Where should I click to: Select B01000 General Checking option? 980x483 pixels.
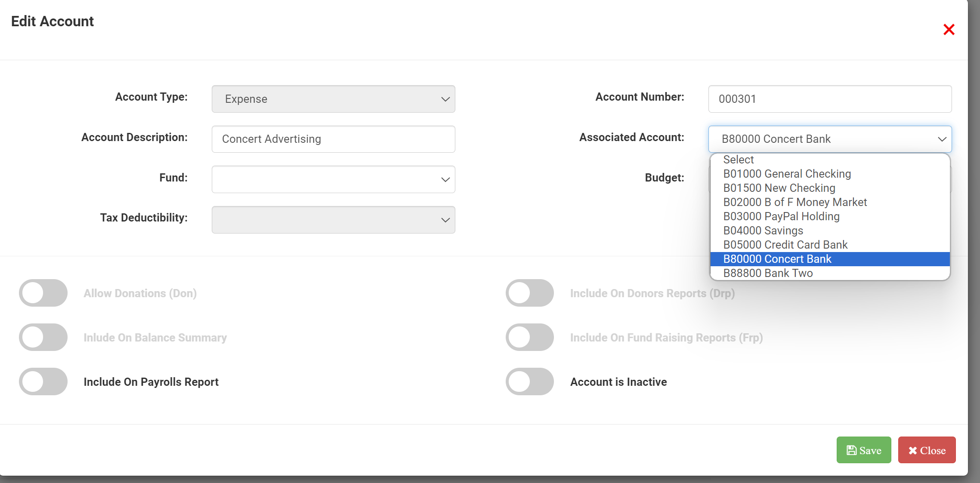787,174
